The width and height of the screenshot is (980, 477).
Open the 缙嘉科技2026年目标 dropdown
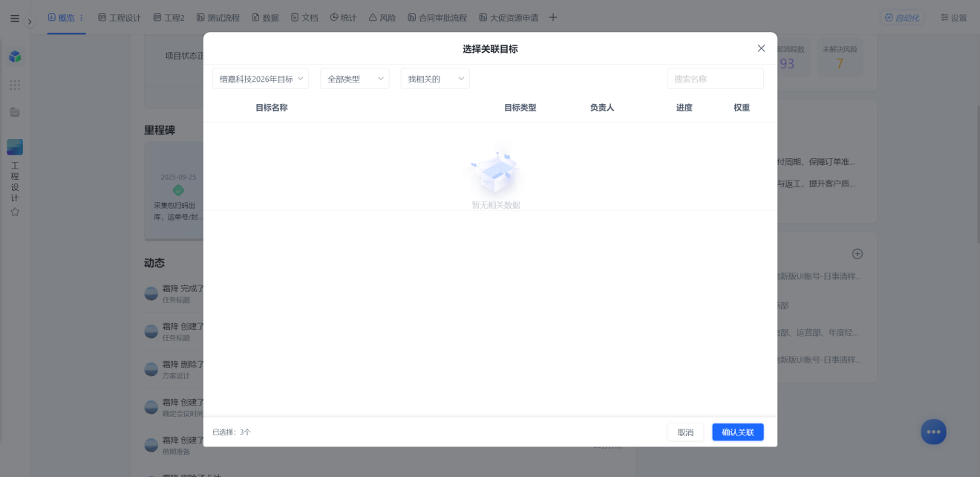[262, 79]
